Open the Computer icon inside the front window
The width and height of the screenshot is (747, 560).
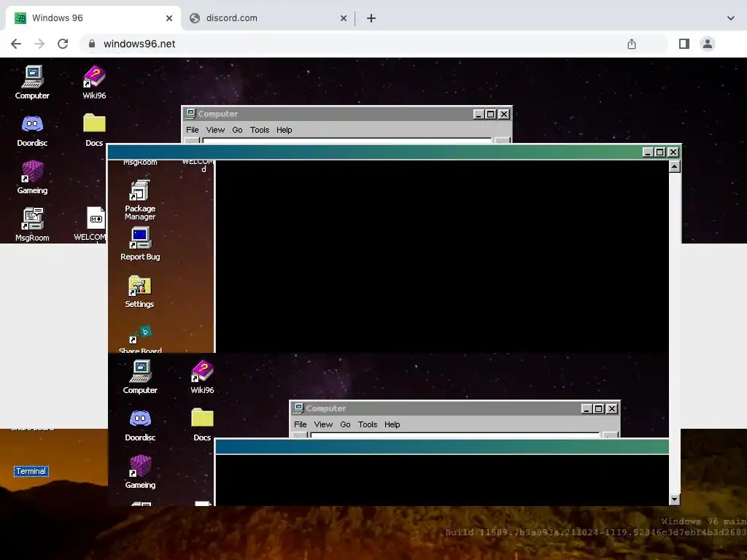(x=140, y=377)
